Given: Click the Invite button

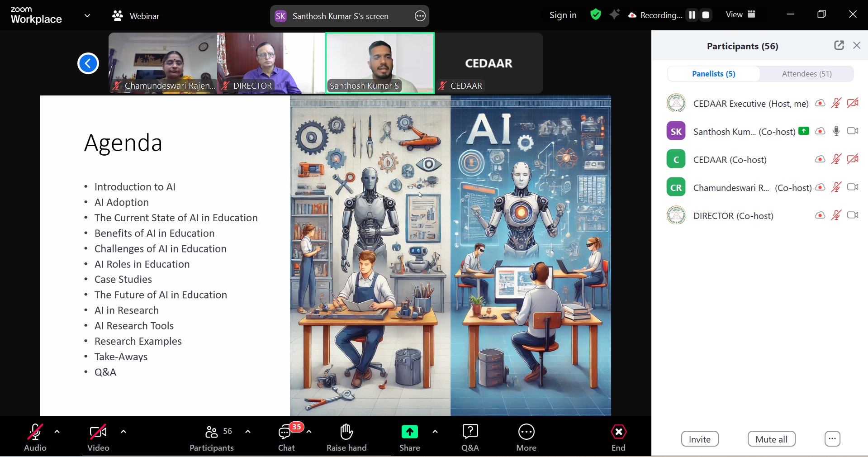Looking at the screenshot, I should (x=699, y=439).
